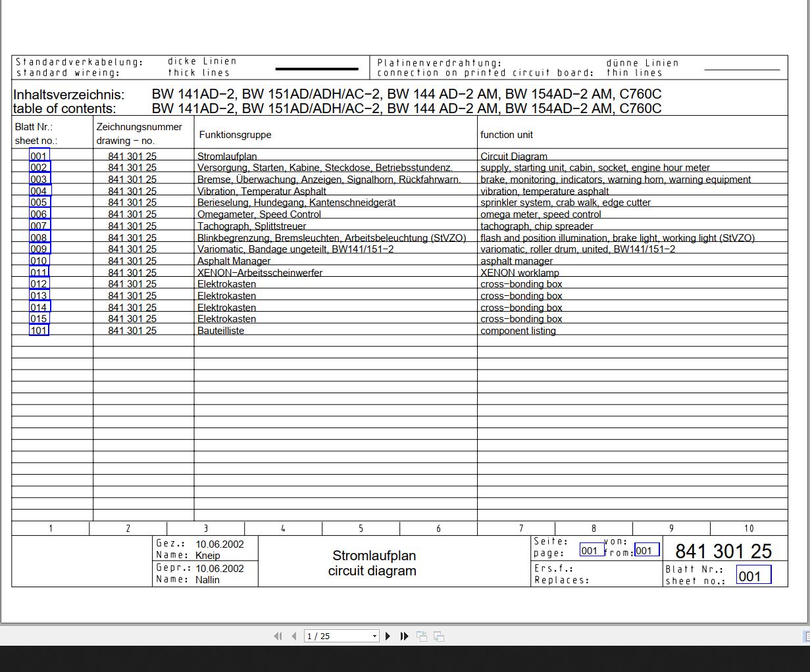Open sheet 008 link for Blinkbegrenzung
This screenshot has width=810, height=672.
point(39,238)
